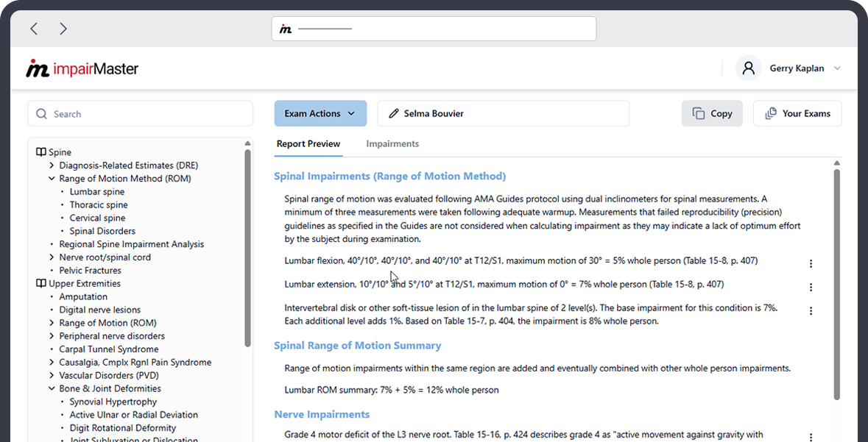Click the user profile avatar icon
The width and height of the screenshot is (868, 442).
(748, 68)
